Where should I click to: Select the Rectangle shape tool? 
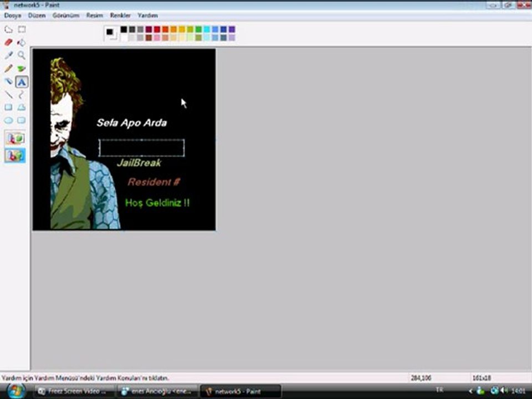8,108
